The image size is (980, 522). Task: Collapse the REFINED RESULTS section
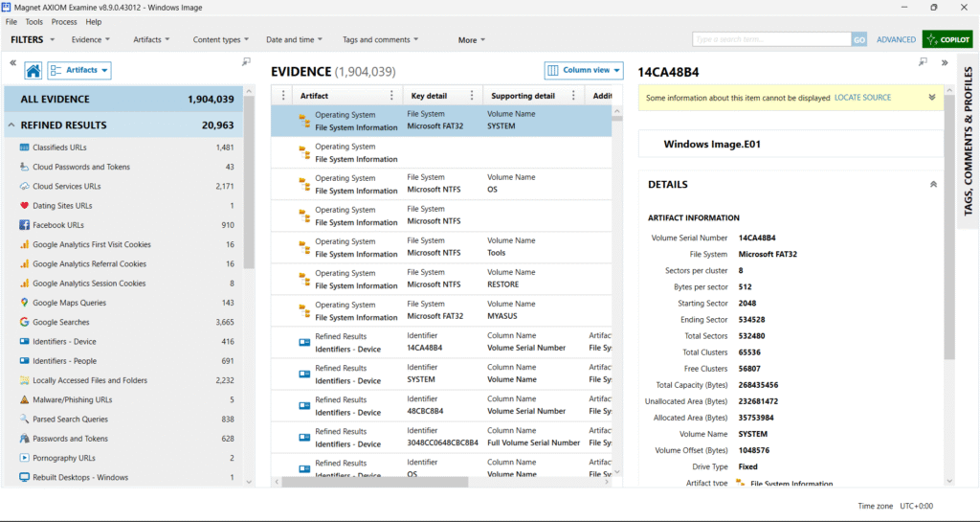11,125
